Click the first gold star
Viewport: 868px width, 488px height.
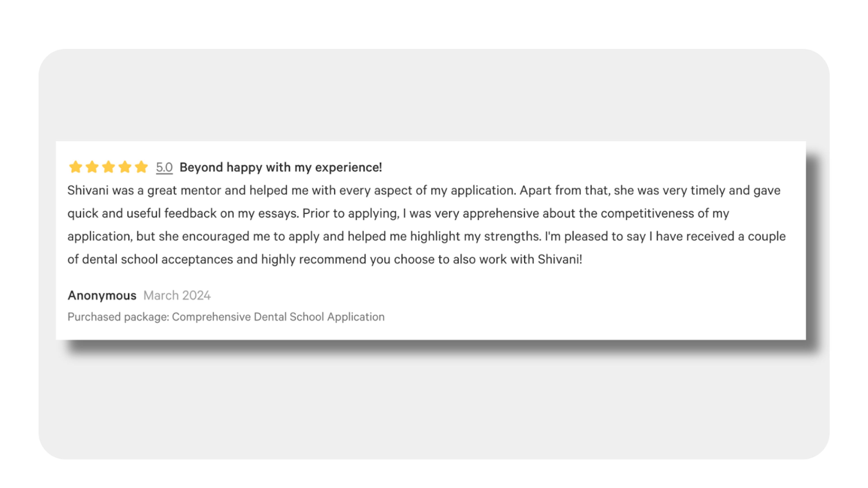[75, 167]
